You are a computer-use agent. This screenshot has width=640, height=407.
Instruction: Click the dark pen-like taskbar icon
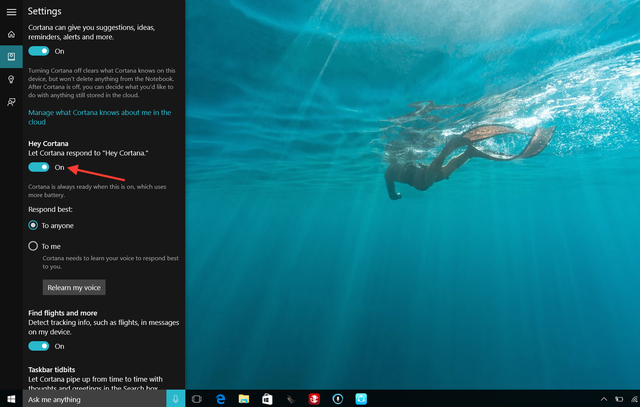[x=291, y=399]
